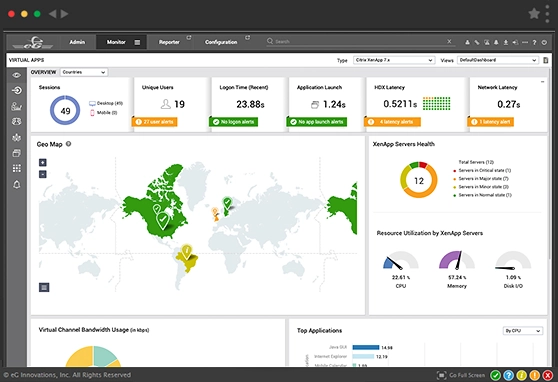
Task: Click the Geo Map info icon
Action: [68, 144]
